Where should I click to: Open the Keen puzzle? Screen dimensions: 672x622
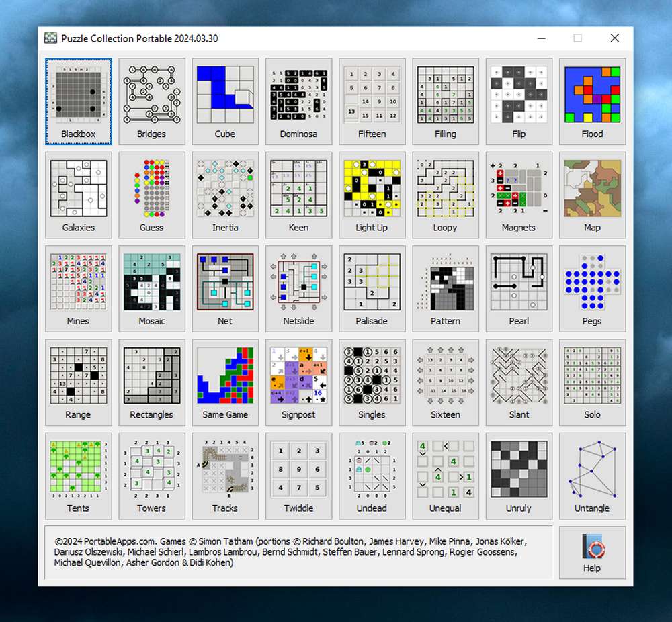pos(299,195)
